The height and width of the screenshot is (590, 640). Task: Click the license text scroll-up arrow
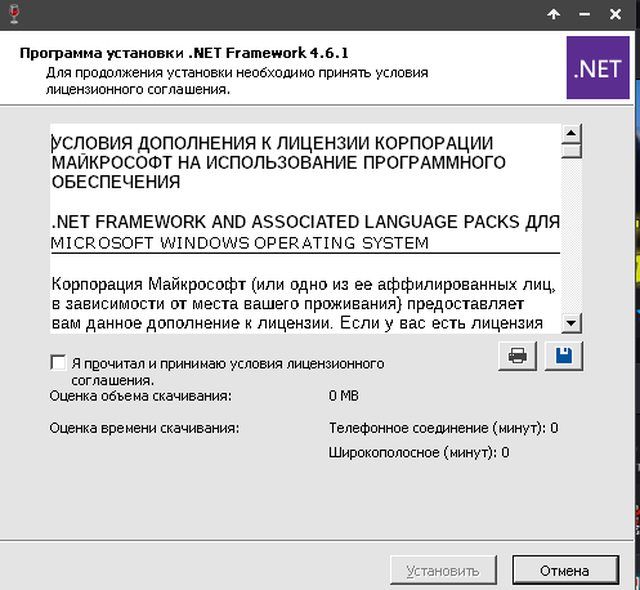(x=571, y=133)
